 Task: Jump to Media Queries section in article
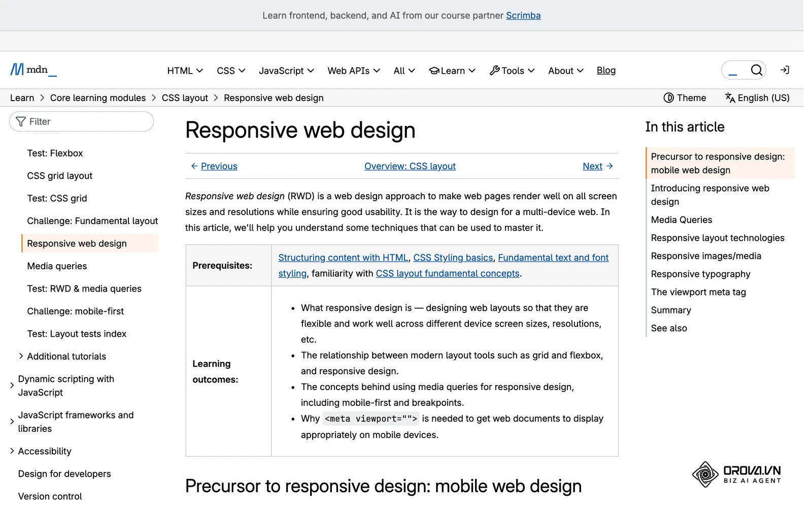point(682,219)
